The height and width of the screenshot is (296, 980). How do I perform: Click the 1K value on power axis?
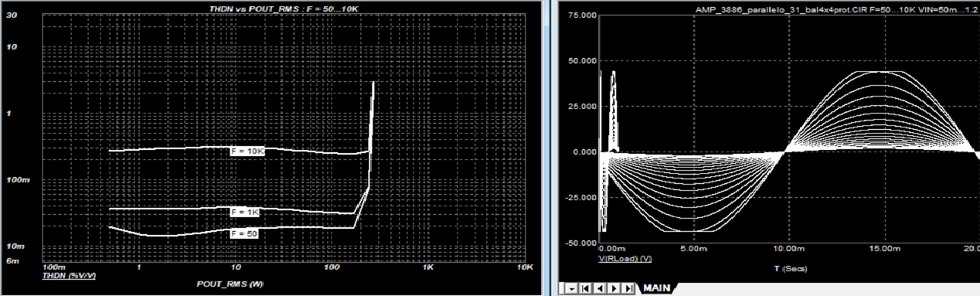(x=428, y=267)
